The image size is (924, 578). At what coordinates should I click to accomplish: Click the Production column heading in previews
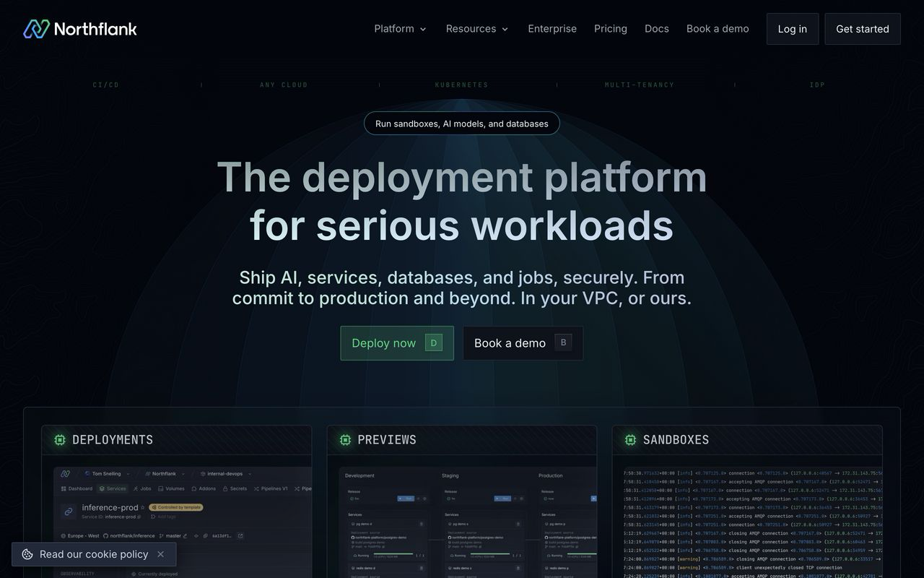click(551, 475)
